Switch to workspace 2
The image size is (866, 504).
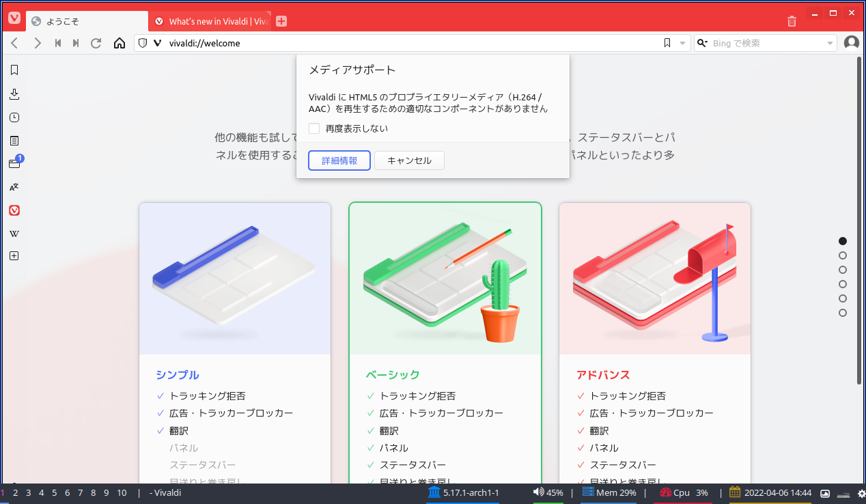[16, 492]
